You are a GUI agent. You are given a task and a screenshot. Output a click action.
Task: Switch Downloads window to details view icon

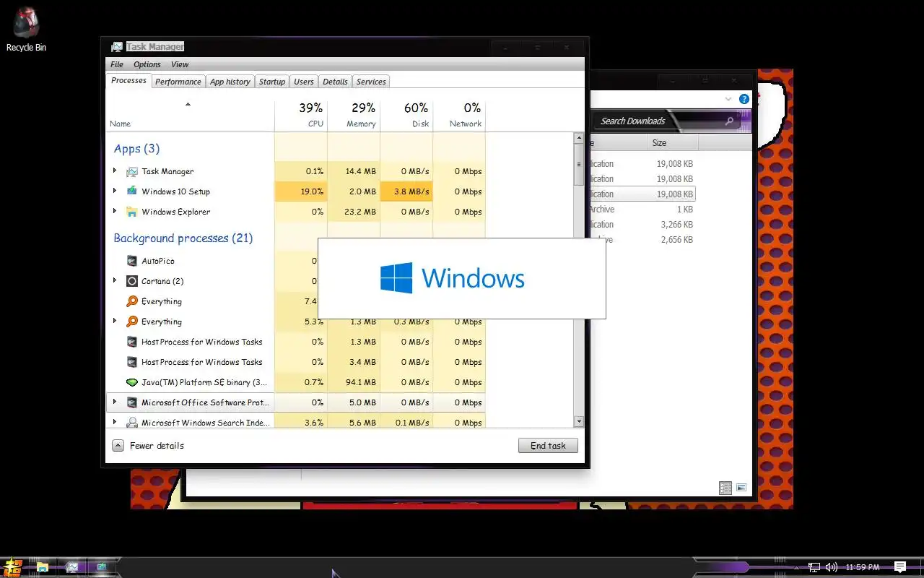pyautogui.click(x=725, y=488)
